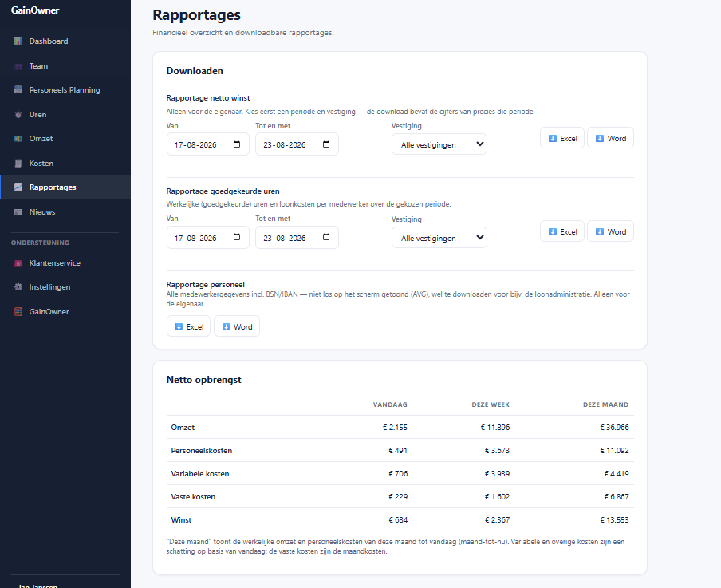This screenshot has height=588, width=721.
Task: Open the Omzet page
Action: click(65, 139)
